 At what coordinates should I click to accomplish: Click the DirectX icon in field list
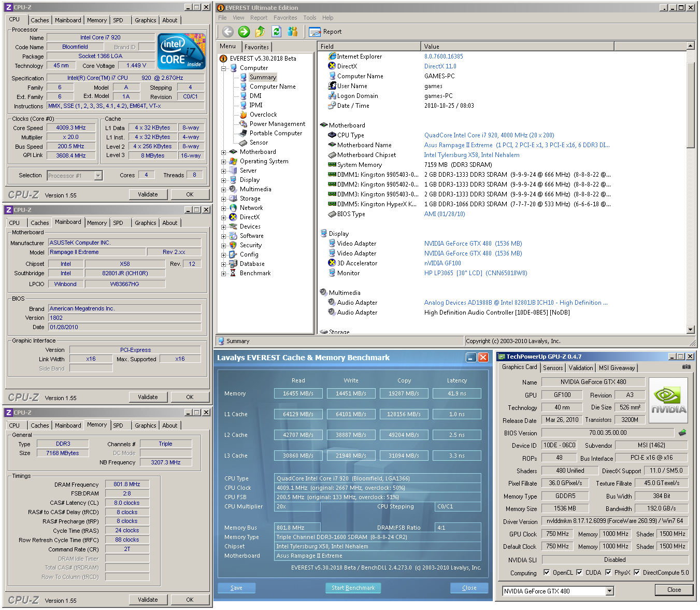coord(332,66)
